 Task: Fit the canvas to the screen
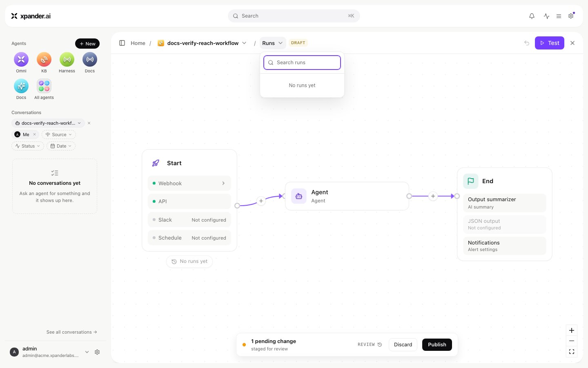[572, 352]
